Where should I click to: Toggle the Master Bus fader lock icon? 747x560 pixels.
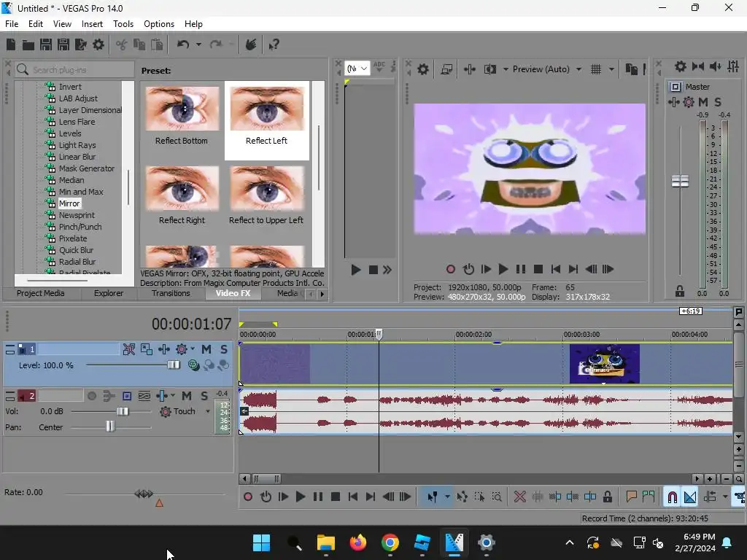[680, 292]
